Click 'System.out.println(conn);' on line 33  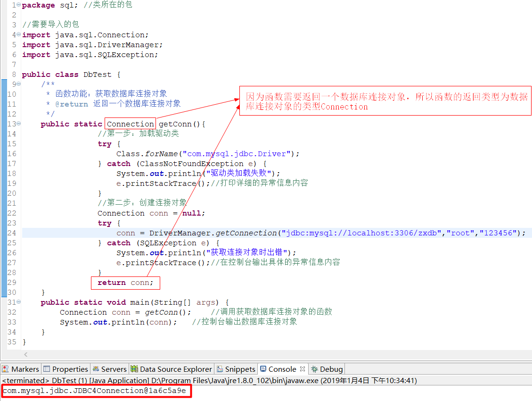118,322
